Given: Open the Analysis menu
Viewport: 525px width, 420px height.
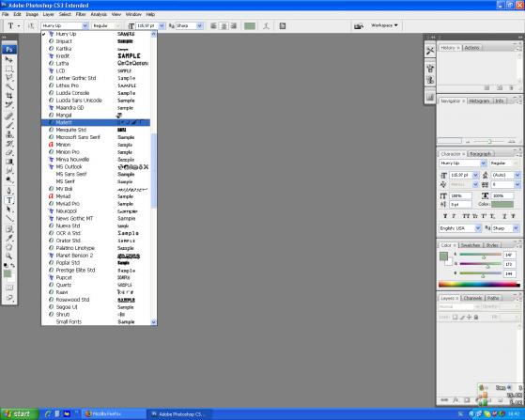Looking at the screenshot, I should pos(99,14).
